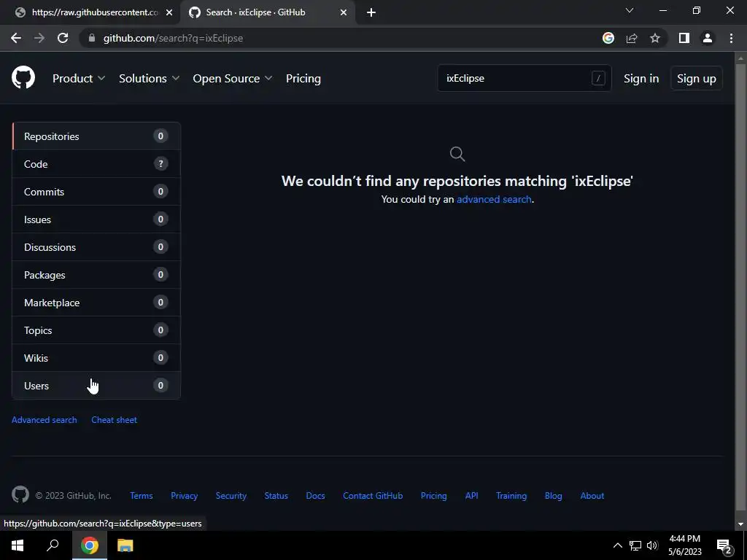Select Wikis search filter

96,357
